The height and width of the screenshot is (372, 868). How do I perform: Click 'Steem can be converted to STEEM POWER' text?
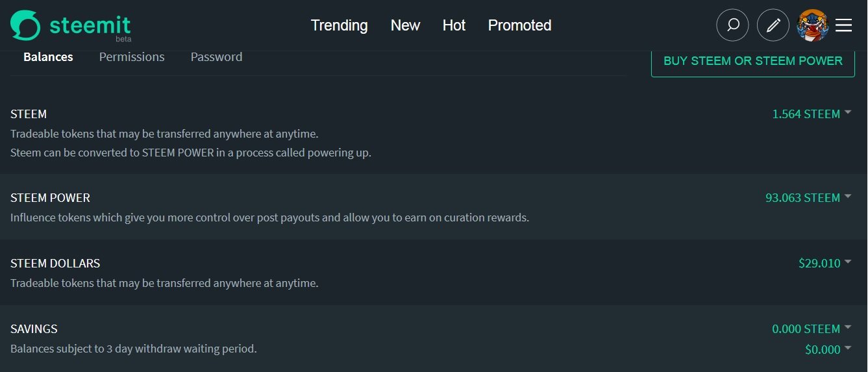coord(191,153)
